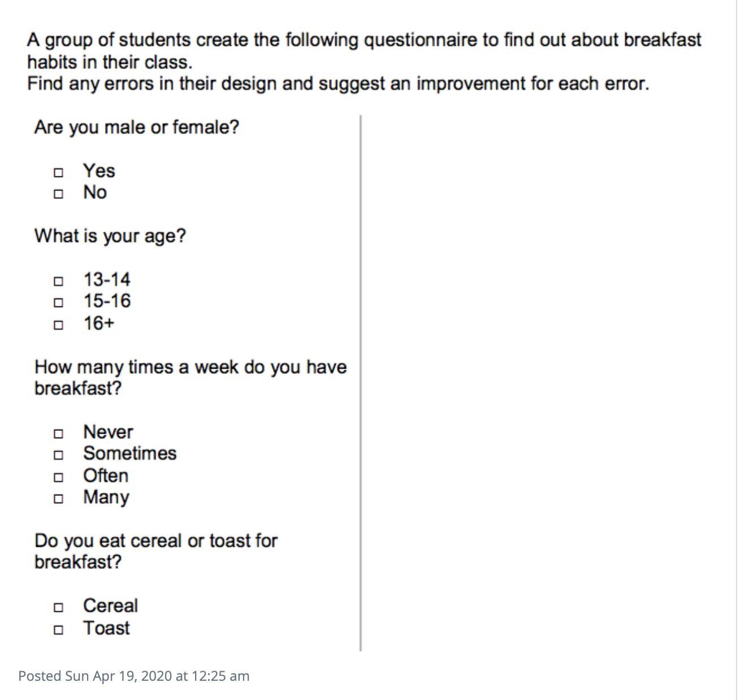Check the Often breakfast option
753x700 pixels.
(58, 477)
